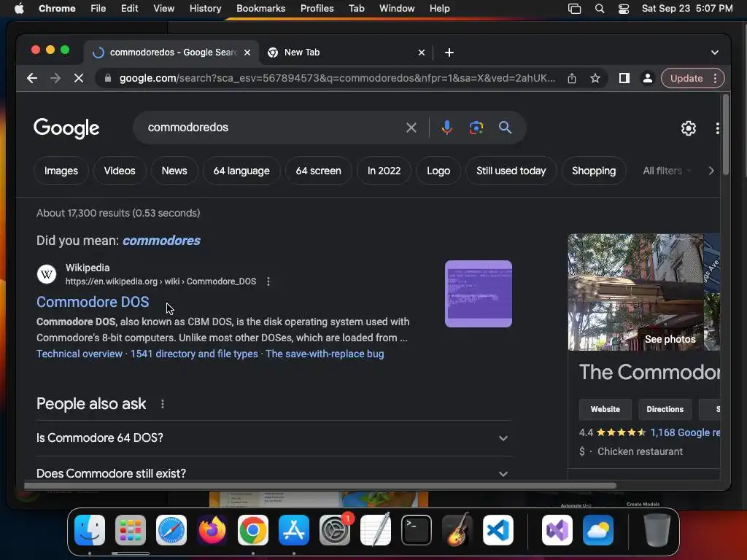Open 'The save-with-replace bug' link

click(x=325, y=354)
